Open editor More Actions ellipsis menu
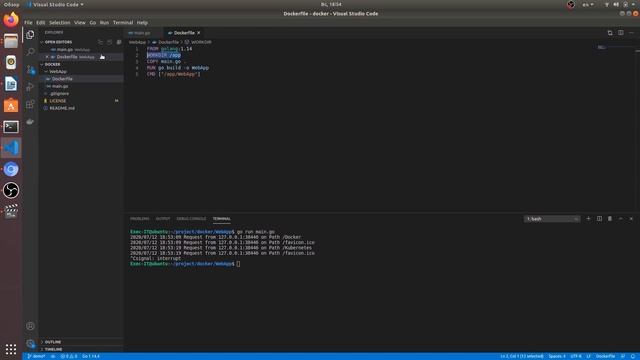 631,33
